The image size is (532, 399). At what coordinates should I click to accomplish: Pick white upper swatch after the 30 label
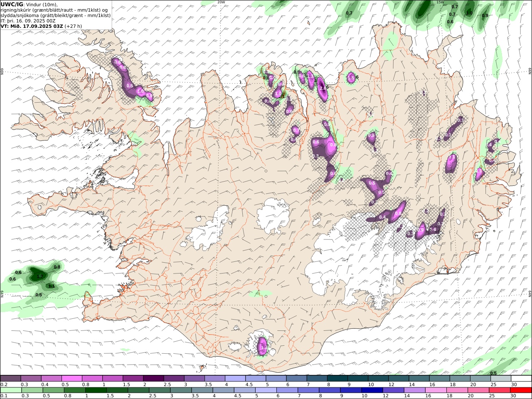click(521, 379)
